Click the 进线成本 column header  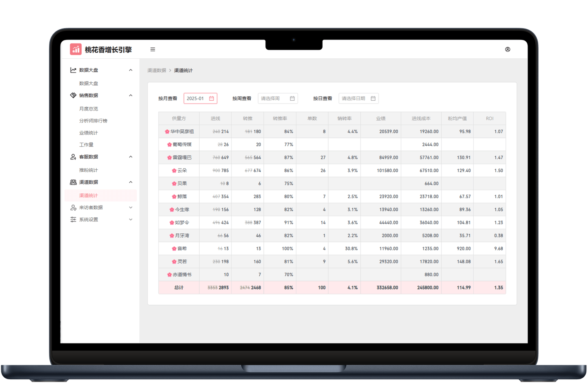tap(421, 119)
